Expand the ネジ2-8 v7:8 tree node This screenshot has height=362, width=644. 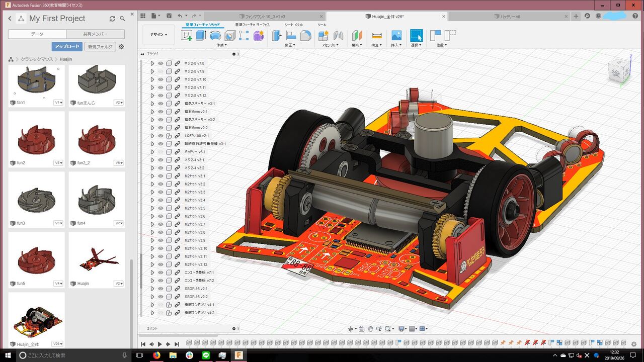coord(152,63)
